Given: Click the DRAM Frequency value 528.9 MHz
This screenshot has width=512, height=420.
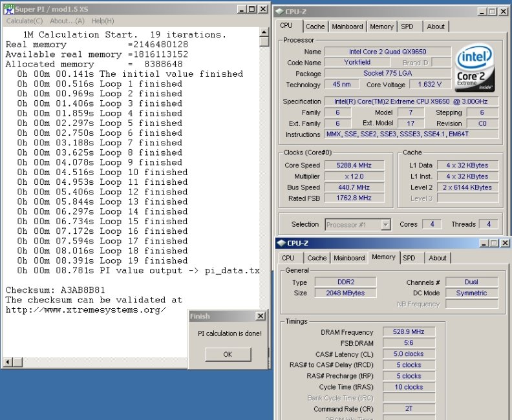Looking at the screenshot, I should click(x=409, y=332).
